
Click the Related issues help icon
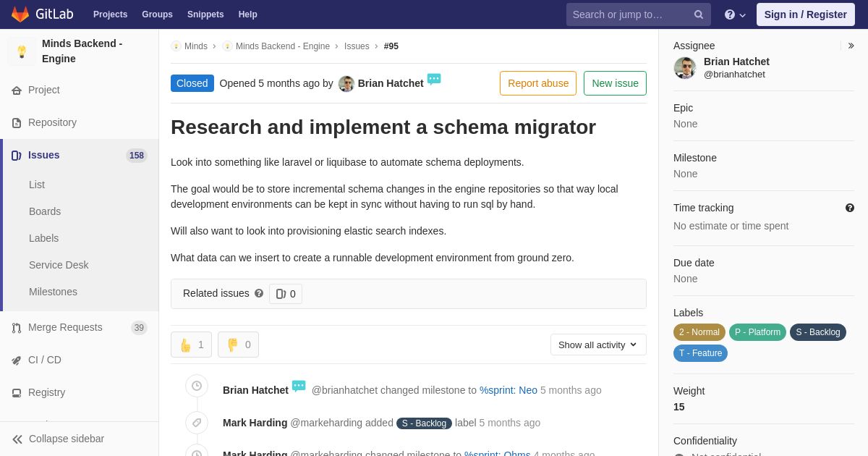point(259,293)
